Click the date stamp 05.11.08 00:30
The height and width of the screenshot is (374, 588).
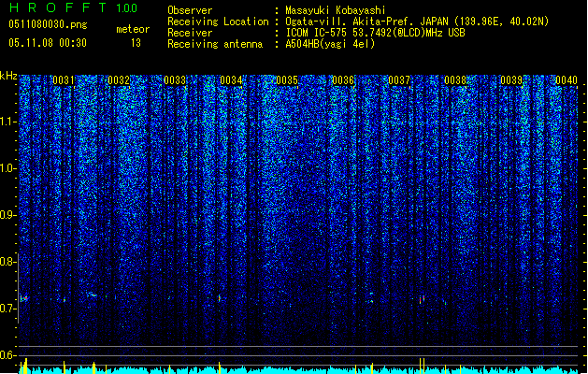(x=48, y=43)
